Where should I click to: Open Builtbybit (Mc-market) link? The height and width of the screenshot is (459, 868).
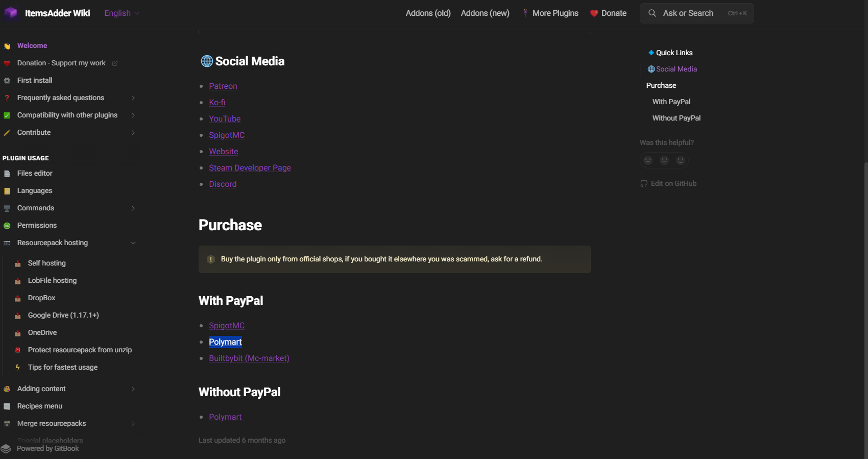point(249,358)
